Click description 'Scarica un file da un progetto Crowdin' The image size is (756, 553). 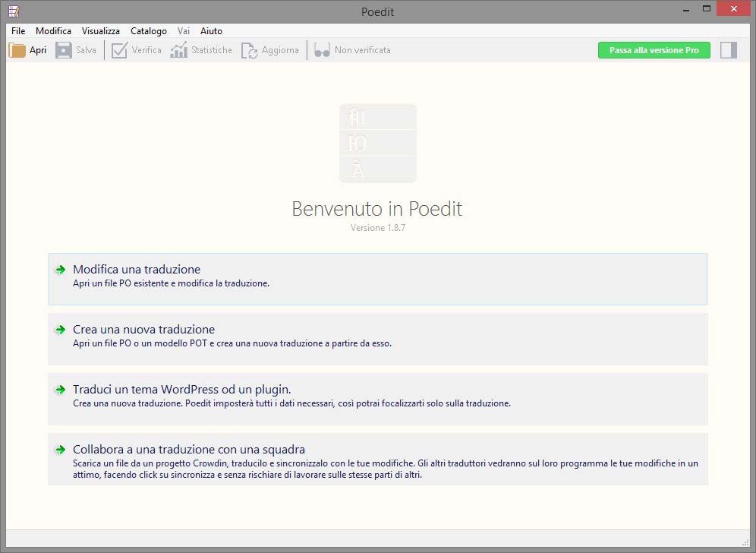click(386, 469)
